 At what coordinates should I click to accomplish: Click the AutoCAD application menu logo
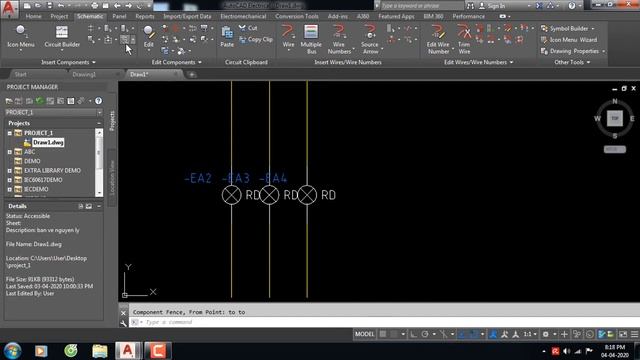(9, 8)
